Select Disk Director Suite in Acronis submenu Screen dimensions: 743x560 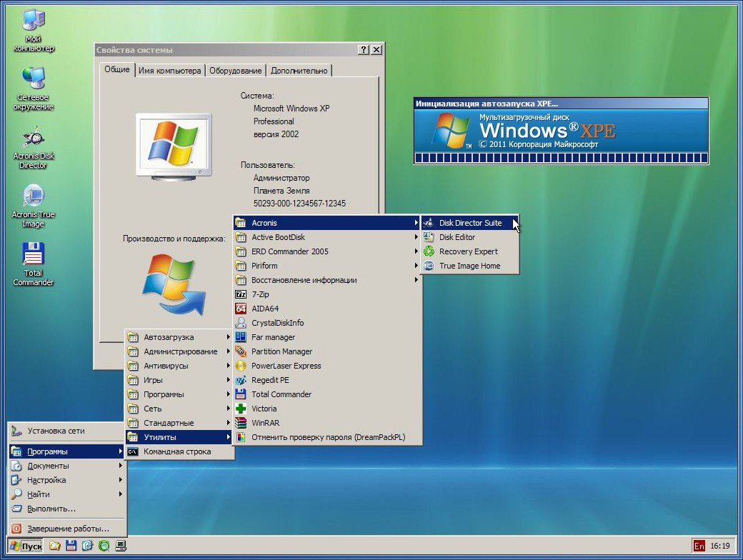click(470, 223)
